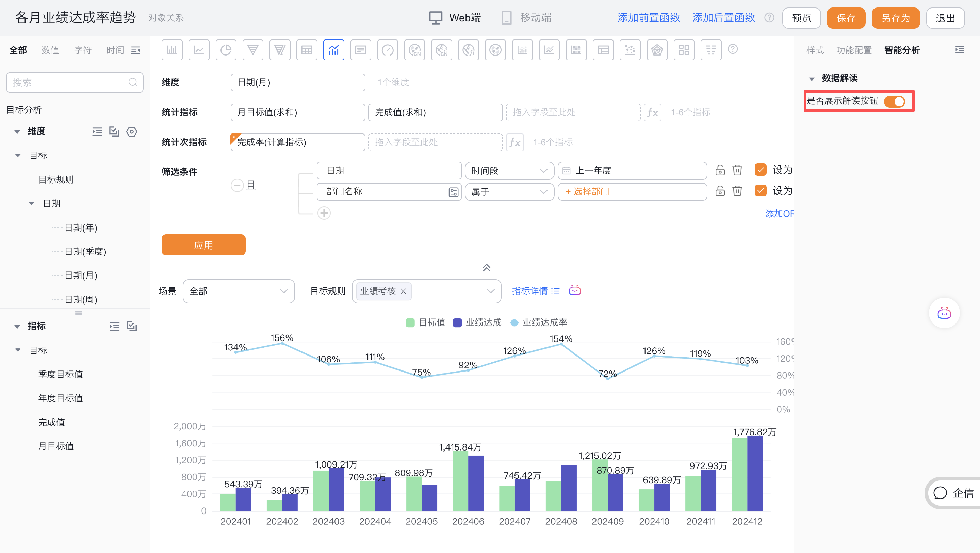Uncheck the 设为 checkbox on 日期 filter row

pos(760,170)
